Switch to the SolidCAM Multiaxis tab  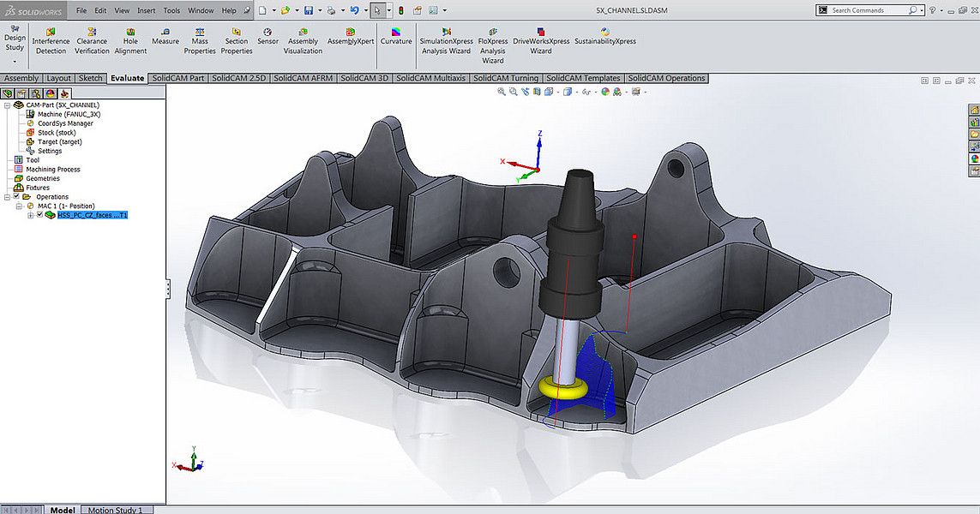click(x=431, y=78)
